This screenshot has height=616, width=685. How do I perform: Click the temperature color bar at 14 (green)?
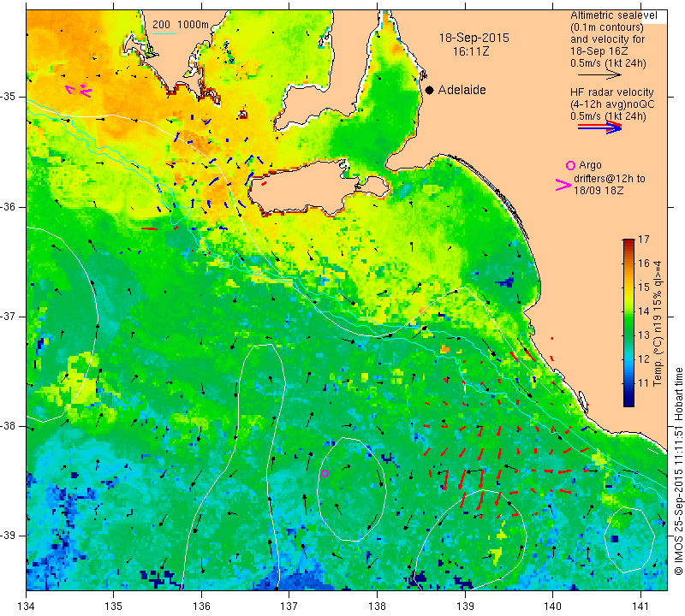(x=628, y=311)
